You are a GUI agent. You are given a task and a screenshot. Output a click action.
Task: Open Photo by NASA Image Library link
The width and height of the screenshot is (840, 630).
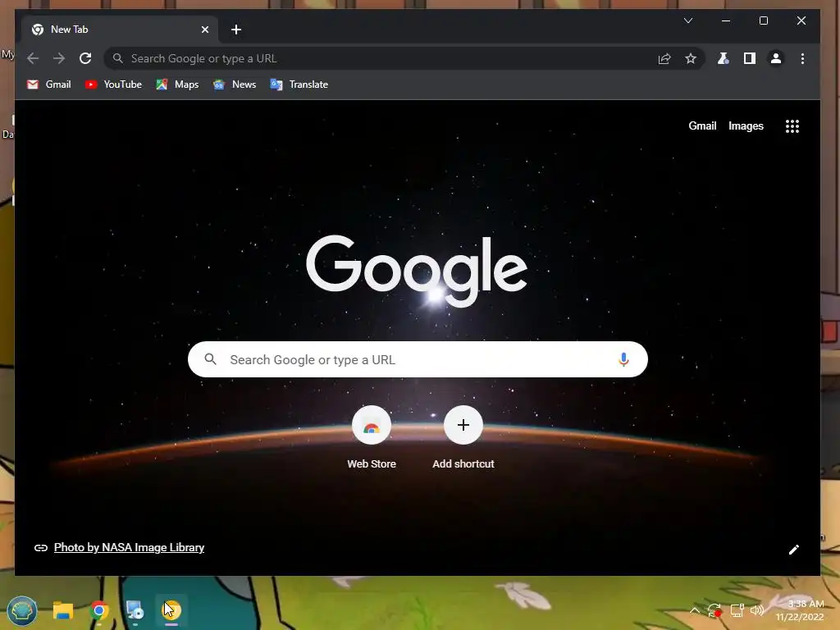point(129,547)
